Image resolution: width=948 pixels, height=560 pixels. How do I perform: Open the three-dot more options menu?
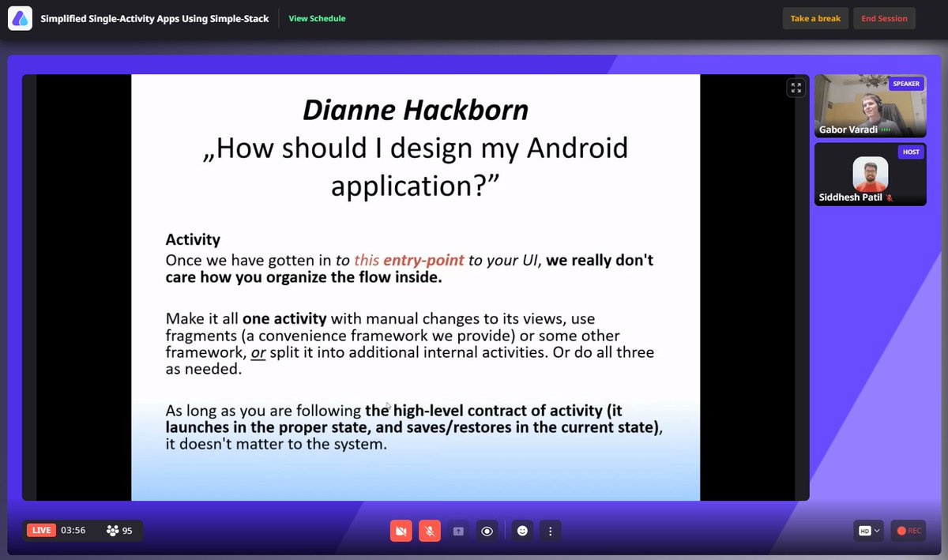551,531
